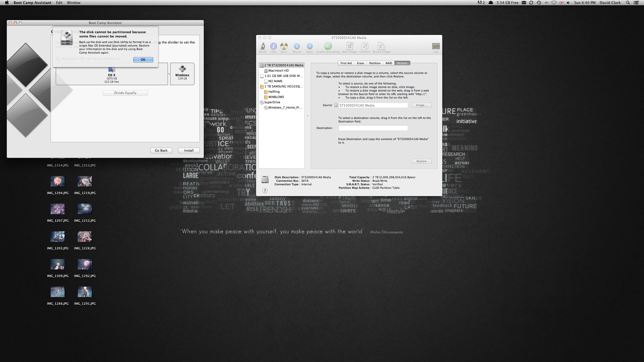Switch to the RAID tab
This screenshot has height=362, width=644.
tap(389, 63)
